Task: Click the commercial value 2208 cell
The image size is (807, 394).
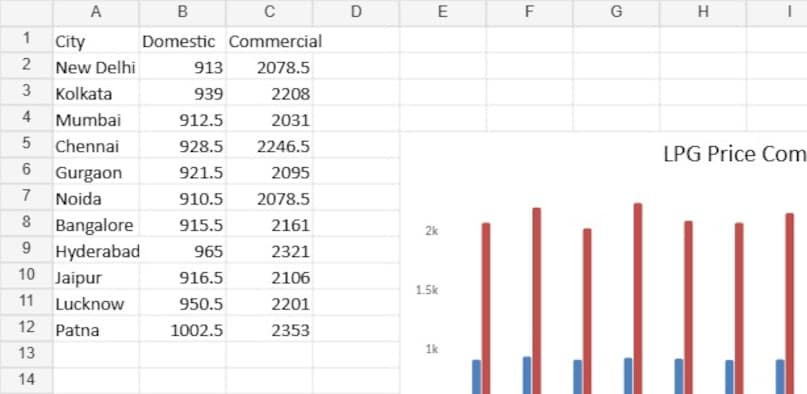Action: click(269, 92)
